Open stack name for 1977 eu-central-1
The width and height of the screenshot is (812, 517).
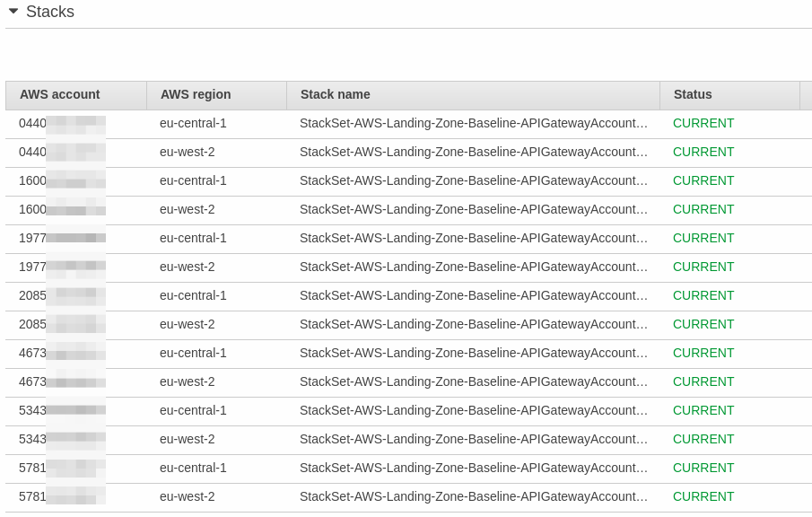pyautogui.click(x=473, y=238)
